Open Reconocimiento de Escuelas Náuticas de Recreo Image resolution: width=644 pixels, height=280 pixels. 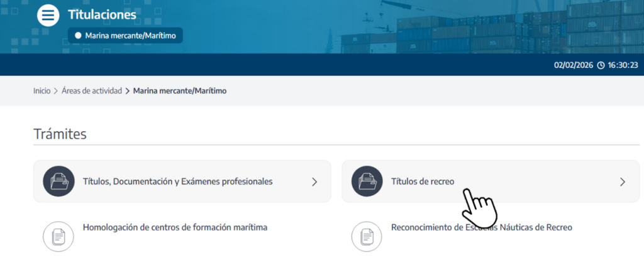481,227
